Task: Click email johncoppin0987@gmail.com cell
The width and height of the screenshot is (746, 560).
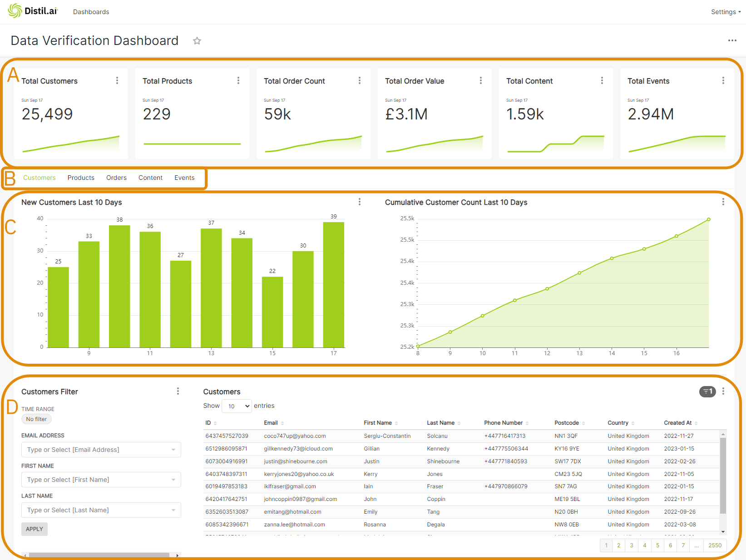Action: click(x=301, y=499)
